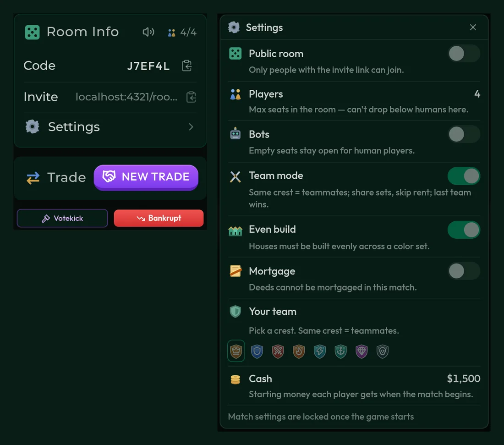Pick the blue shield team crest
This screenshot has width=504, height=445.
(x=257, y=351)
